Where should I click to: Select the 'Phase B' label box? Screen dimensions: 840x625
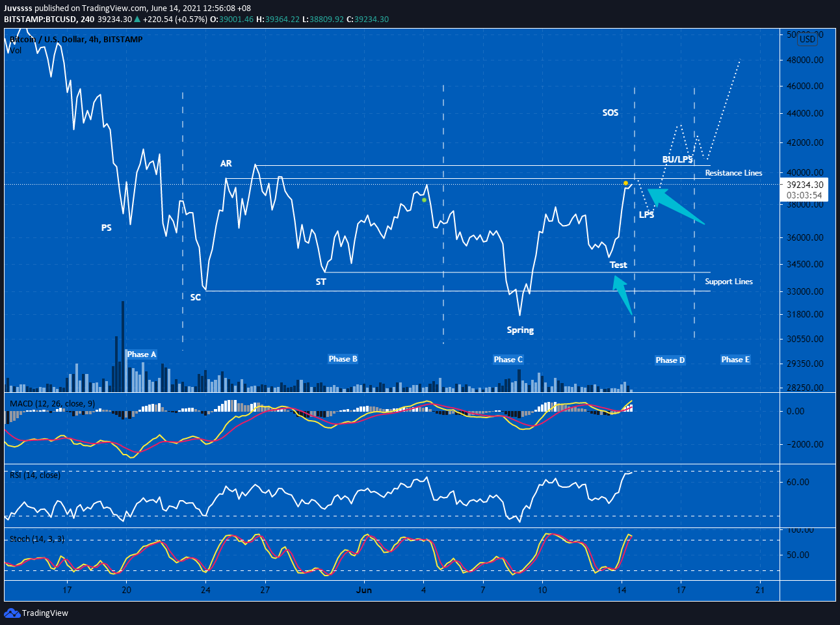pos(343,359)
